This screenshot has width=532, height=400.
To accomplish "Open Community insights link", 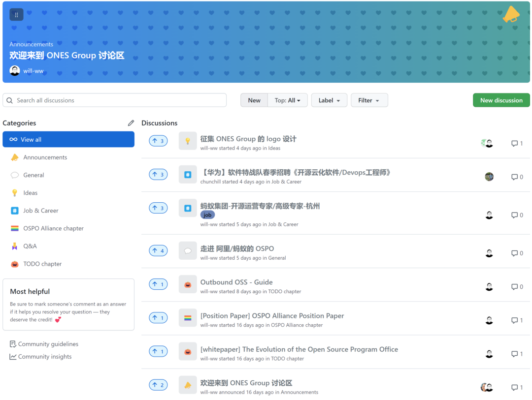I will (41, 357).
